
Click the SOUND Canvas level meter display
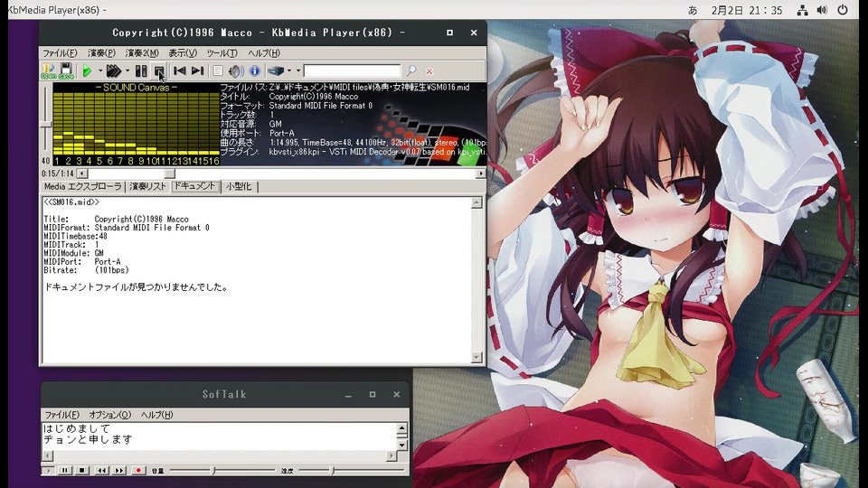click(137, 125)
